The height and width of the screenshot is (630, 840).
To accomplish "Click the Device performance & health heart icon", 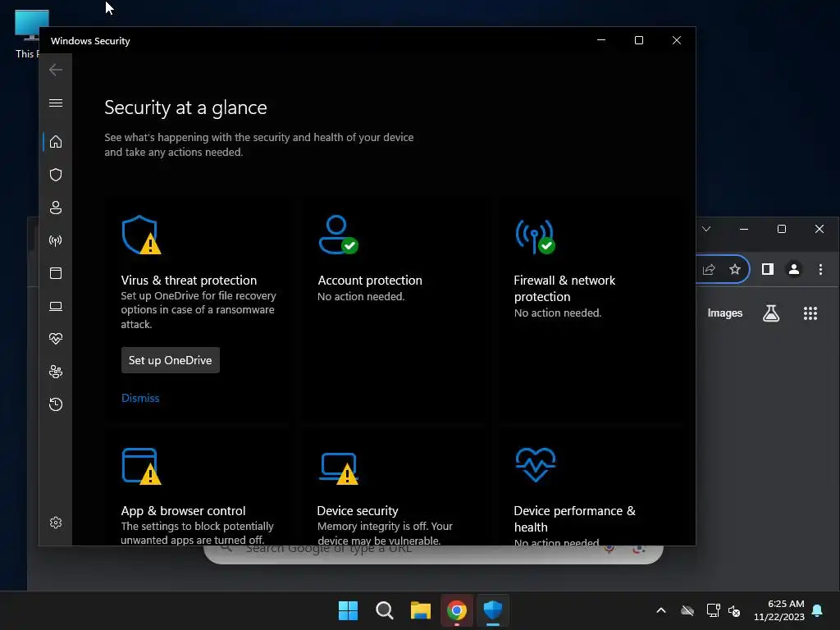I will coord(535,464).
